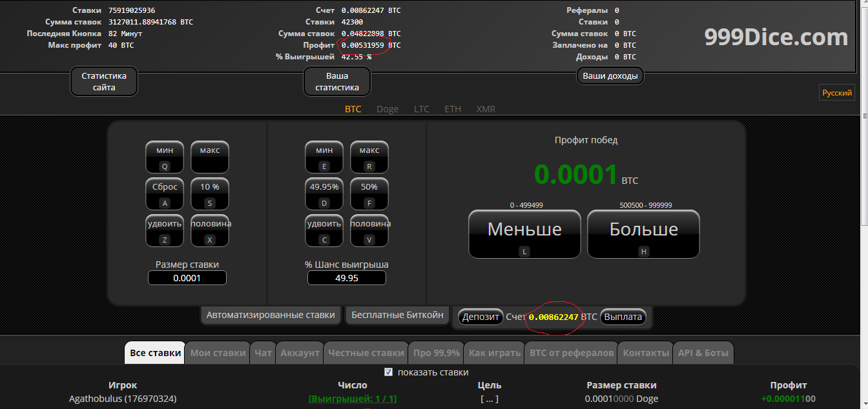868x409 pixels.
Task: Set bet size to minimum (Q button)
Action: [x=165, y=157]
